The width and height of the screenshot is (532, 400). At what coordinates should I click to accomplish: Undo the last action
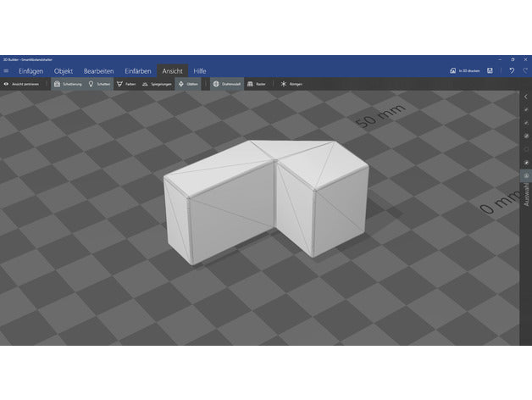[512, 70]
